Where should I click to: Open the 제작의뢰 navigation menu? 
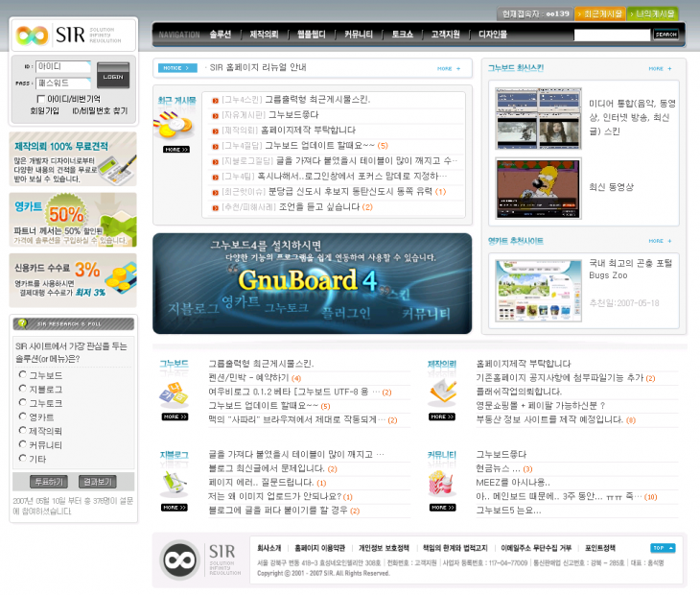(x=264, y=35)
